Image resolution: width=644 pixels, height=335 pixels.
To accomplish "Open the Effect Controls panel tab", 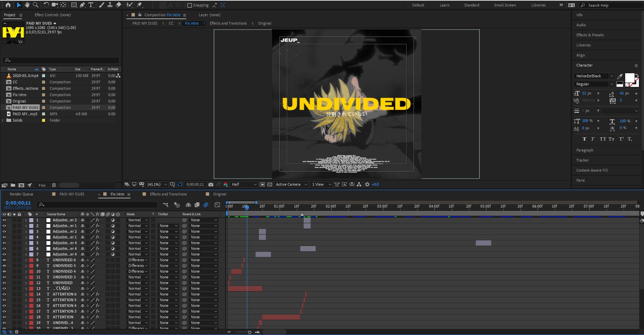I will click(x=52, y=15).
